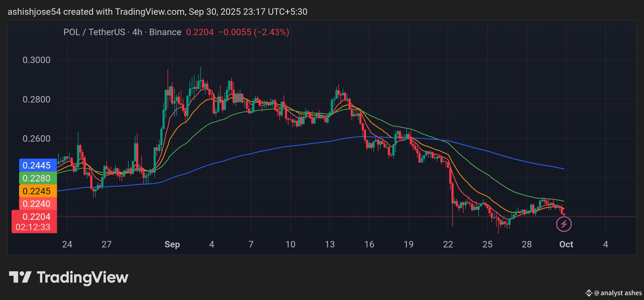
Task: Click the -0.0055 (-2.43%) change value
Action: 254,32
